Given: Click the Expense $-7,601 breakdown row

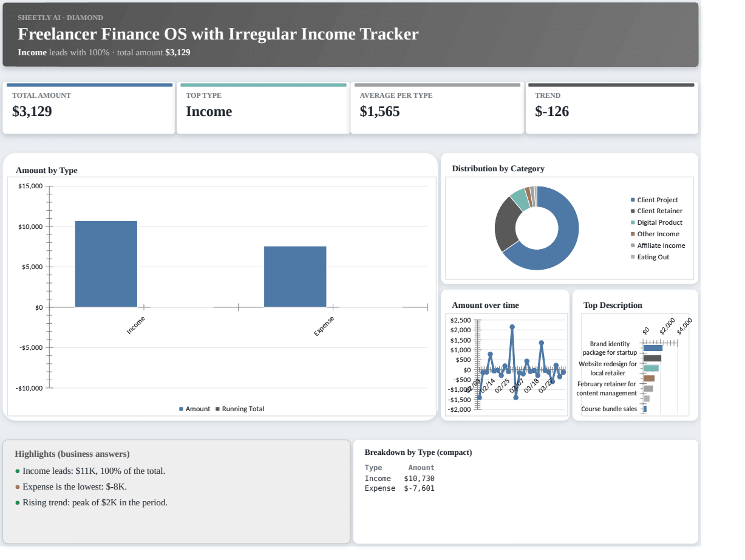Looking at the screenshot, I should (400, 488).
